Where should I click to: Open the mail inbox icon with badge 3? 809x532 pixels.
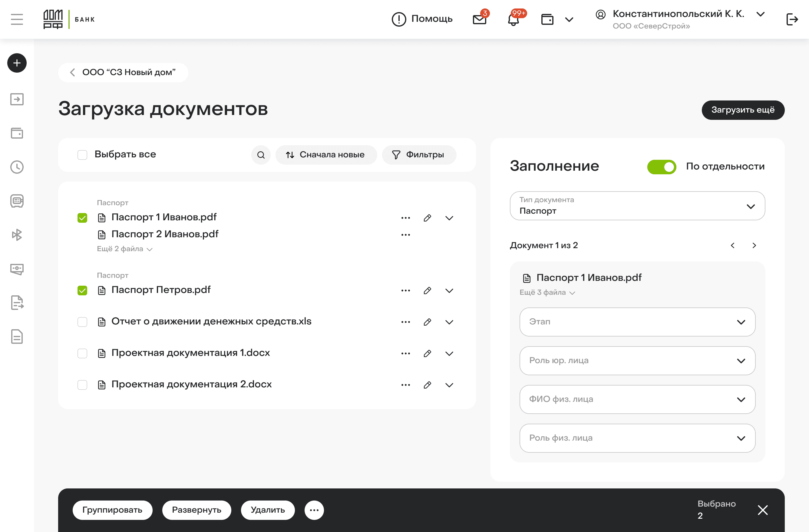click(479, 19)
